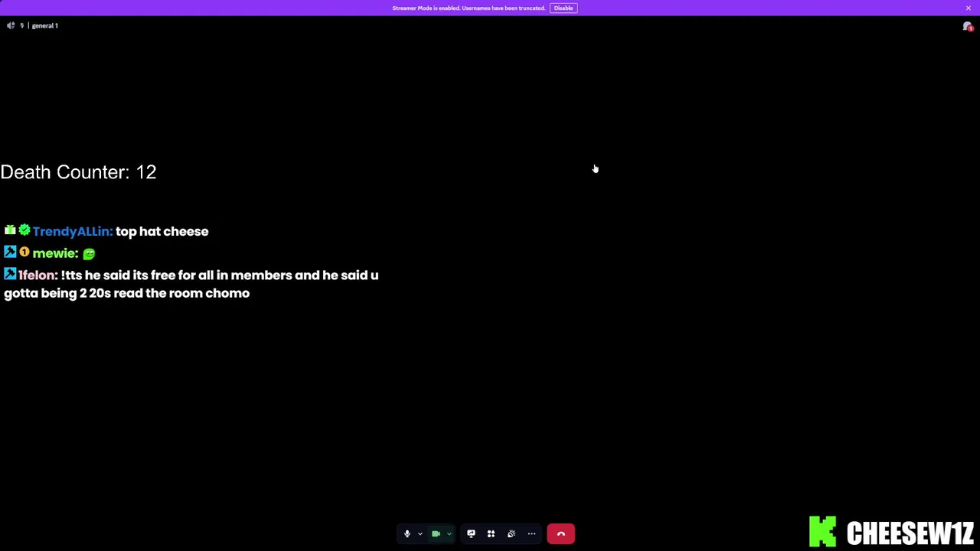Open the soundboard icon

511,534
